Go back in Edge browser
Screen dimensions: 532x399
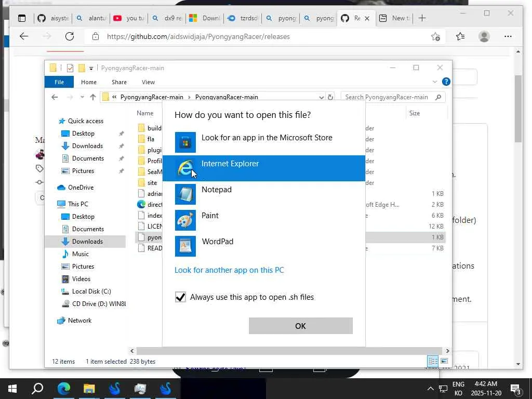(24, 36)
